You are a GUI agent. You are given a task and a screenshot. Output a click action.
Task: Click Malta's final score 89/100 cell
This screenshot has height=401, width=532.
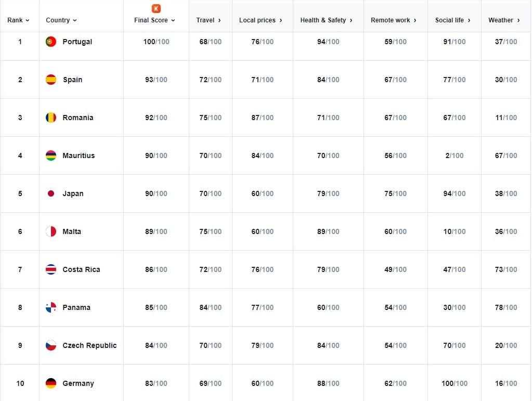[156, 231]
